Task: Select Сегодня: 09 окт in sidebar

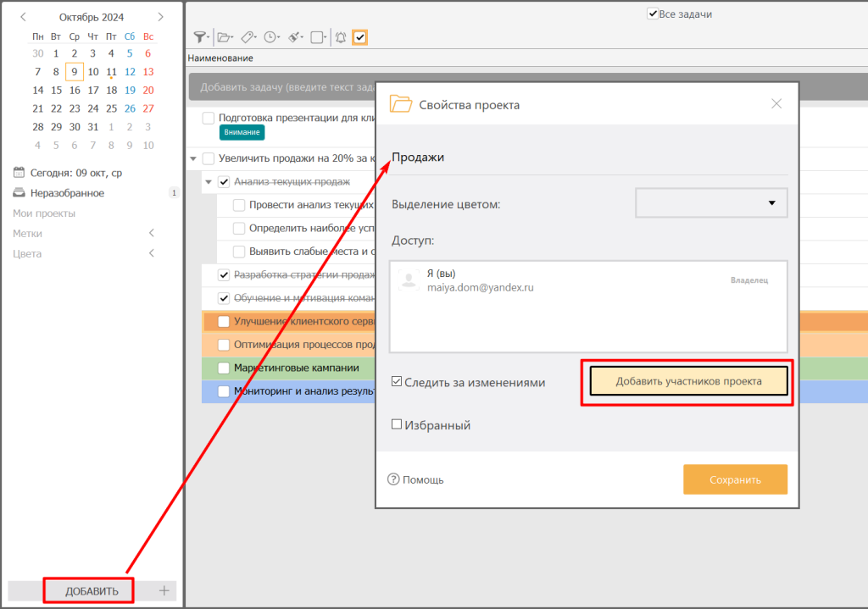Action: (x=76, y=173)
